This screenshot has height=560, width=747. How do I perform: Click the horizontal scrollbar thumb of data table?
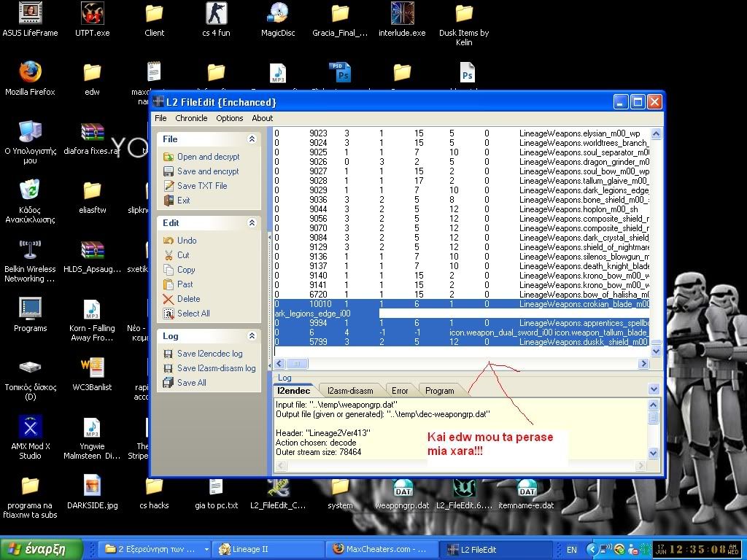(297, 363)
